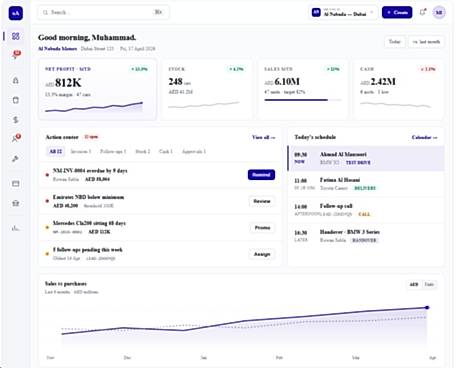Click the open items badge beside Action center
Image resolution: width=459 pixels, height=368 pixels.
click(x=91, y=137)
